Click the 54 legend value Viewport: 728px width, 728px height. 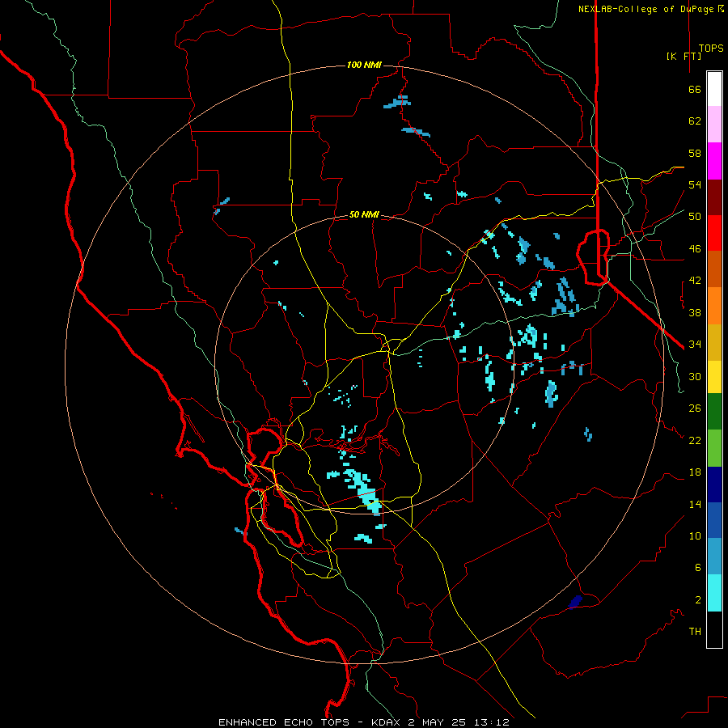tap(695, 184)
